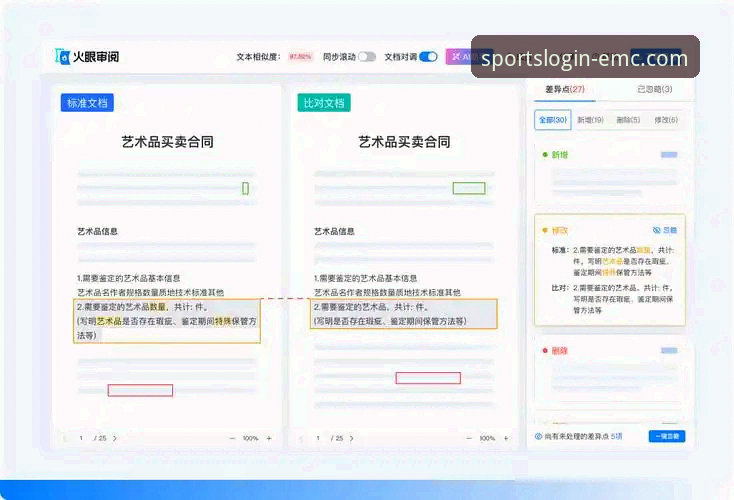The image size is (734, 500).
Task: Click the crossed-eye ignore icon in 修改 card
Action: (656, 230)
